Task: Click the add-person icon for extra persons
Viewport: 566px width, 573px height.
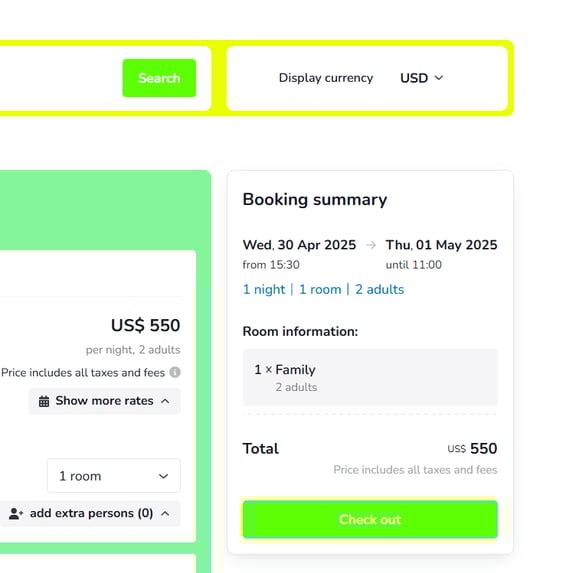Action: coord(16,513)
